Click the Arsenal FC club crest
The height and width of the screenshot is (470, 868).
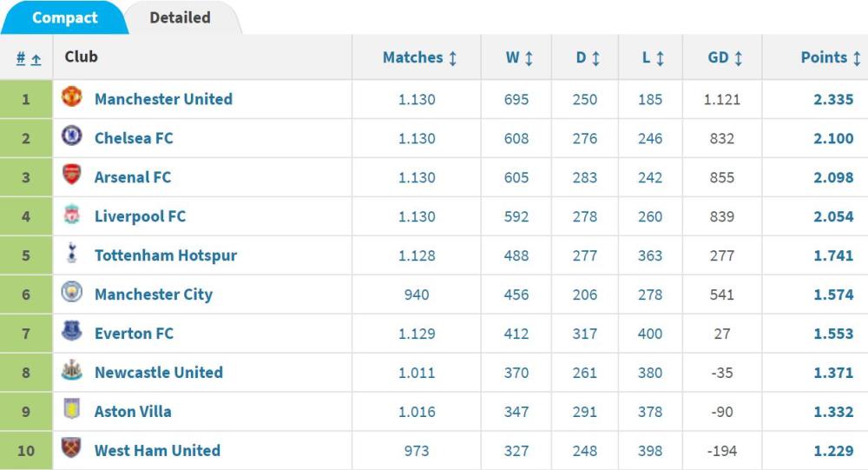(x=71, y=175)
